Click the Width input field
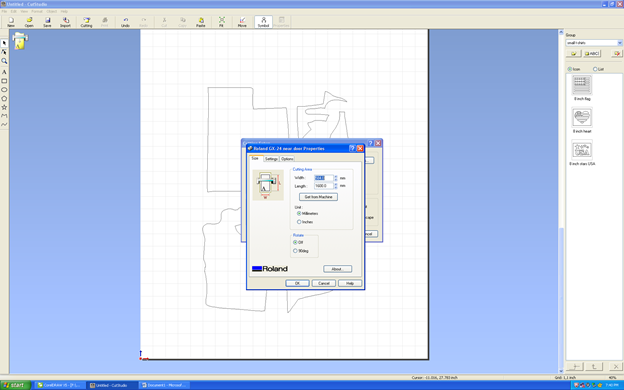The width and height of the screenshot is (624, 390). [324, 178]
